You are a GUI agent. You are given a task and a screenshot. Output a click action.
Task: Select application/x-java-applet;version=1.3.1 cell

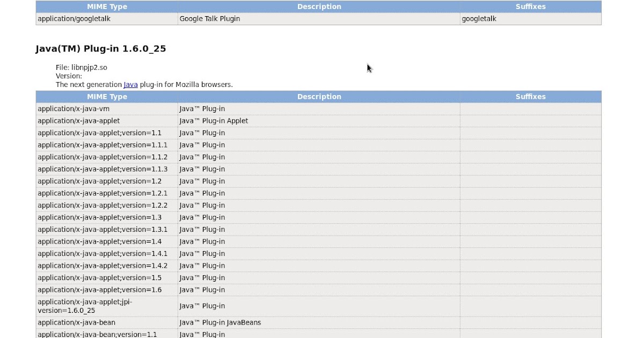[x=107, y=230]
